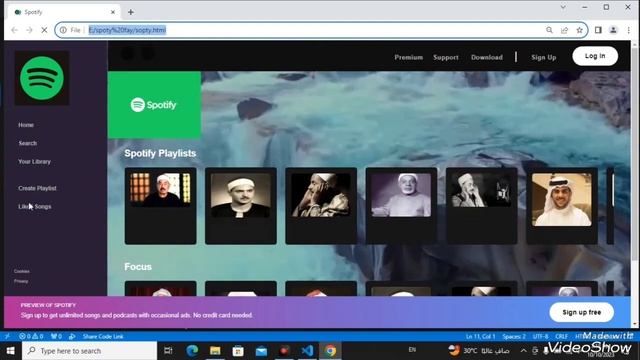The width and height of the screenshot is (640, 360).
Task: Click the browser forward arrow
Action: click(29, 30)
